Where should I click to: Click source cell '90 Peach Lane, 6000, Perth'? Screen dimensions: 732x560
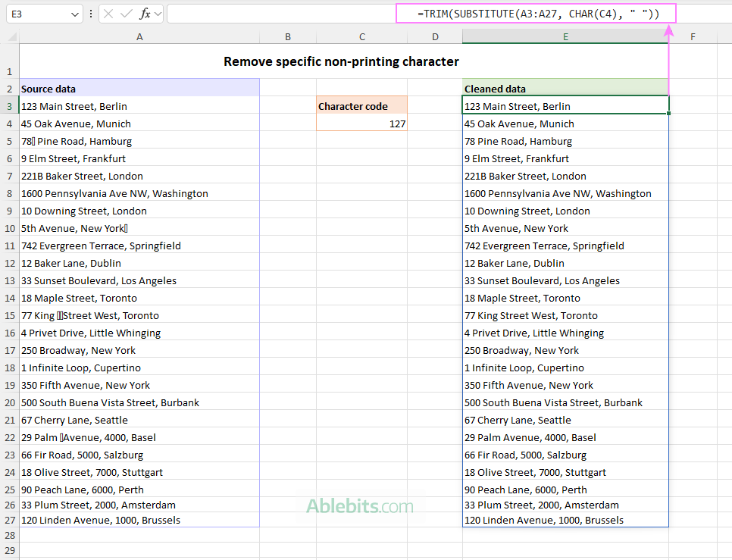(139, 488)
